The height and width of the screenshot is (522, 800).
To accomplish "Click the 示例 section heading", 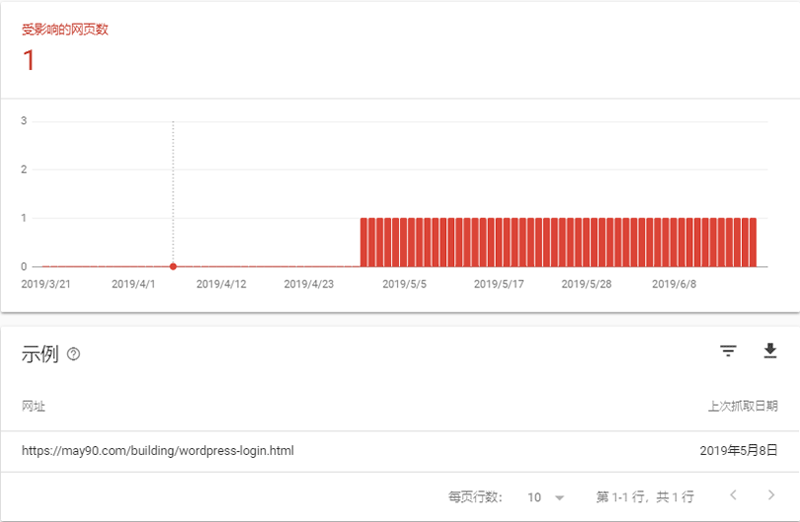I will coord(40,354).
